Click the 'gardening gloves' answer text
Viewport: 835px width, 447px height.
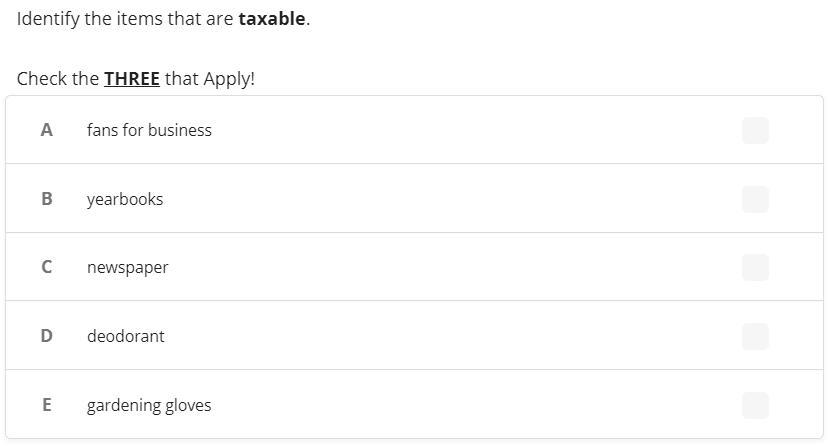tap(149, 405)
